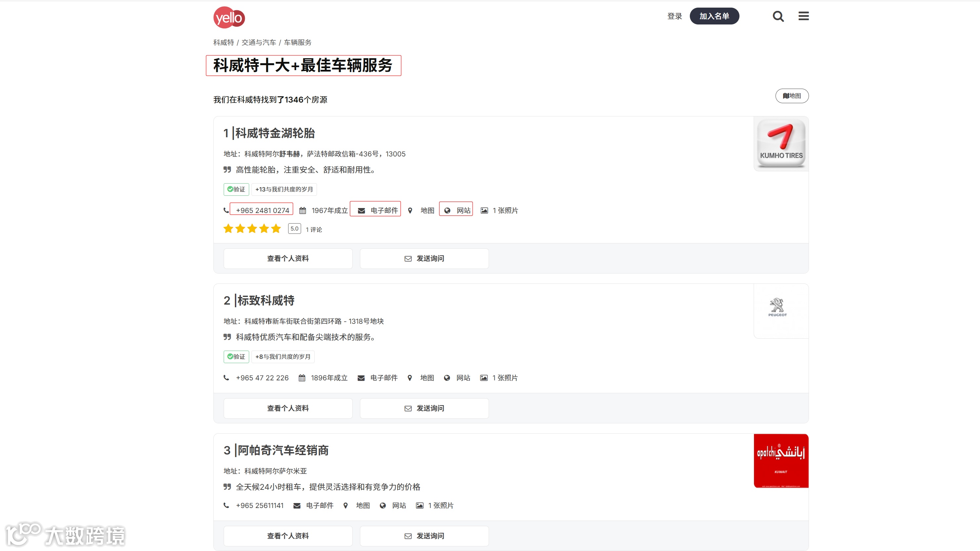Click 发送询问 for 科威特金湖轮胎
This screenshot has height=551, width=980.
[x=424, y=258]
